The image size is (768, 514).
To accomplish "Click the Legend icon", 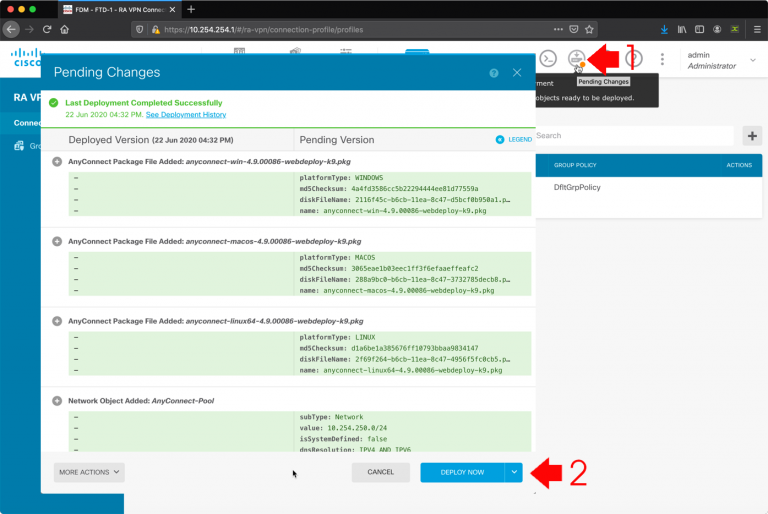I will [x=500, y=140].
